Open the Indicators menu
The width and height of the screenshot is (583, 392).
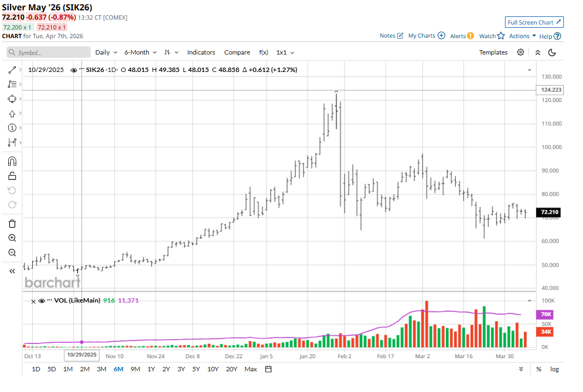click(x=201, y=52)
